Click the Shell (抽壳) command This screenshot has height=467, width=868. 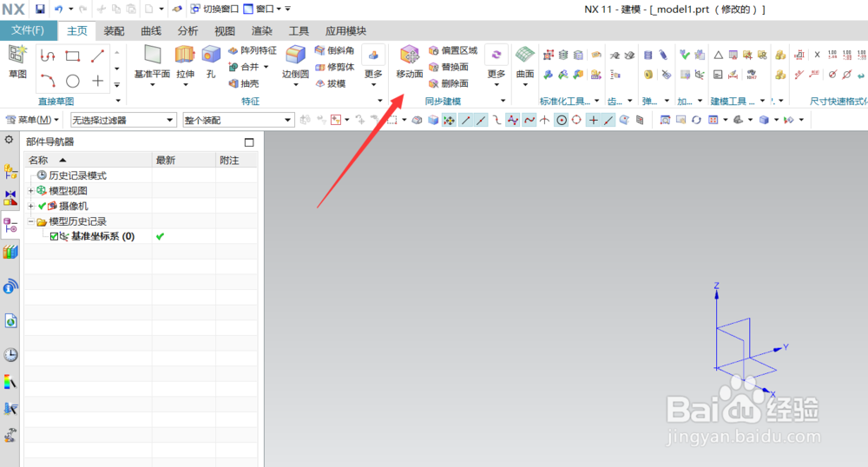[x=244, y=83]
